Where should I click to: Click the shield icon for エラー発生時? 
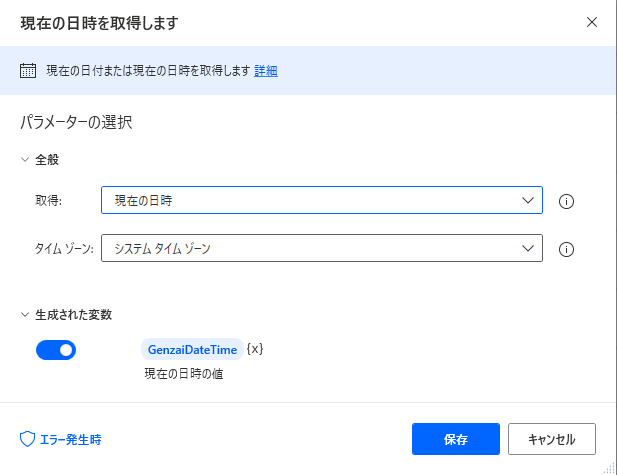(x=28, y=439)
